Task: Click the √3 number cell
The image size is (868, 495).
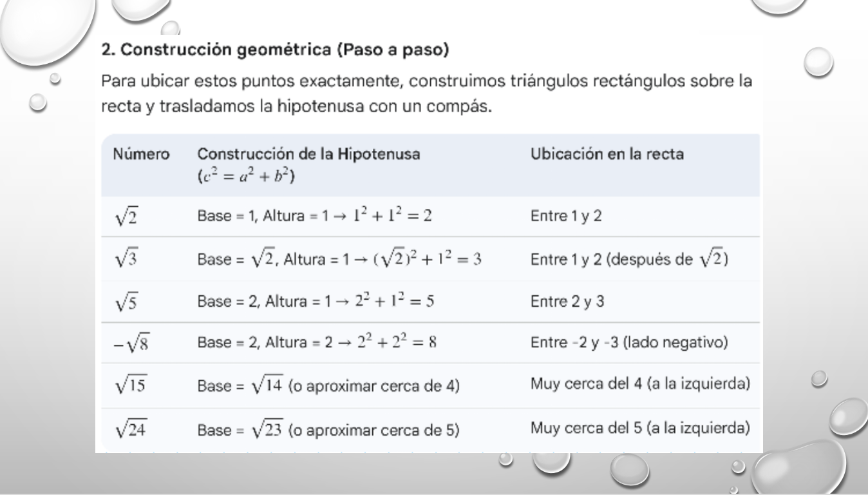Action: 126,259
